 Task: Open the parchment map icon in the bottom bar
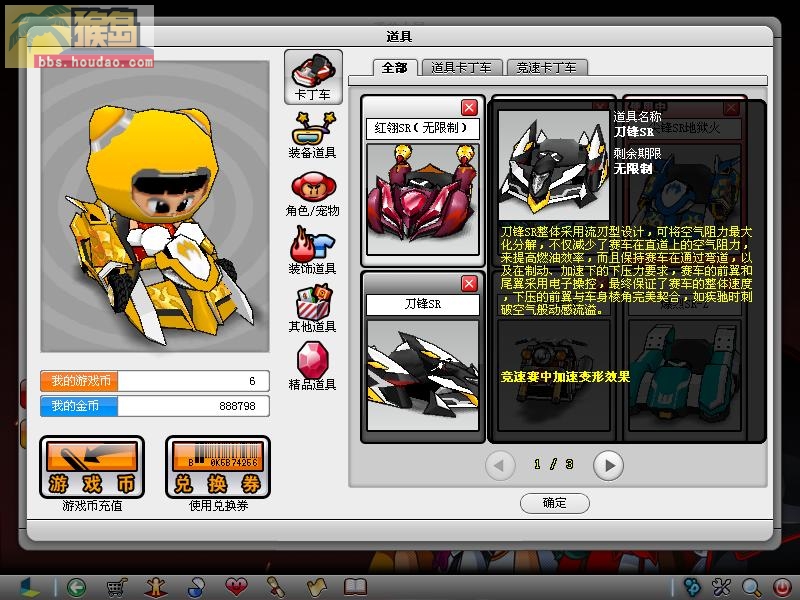[316, 588]
